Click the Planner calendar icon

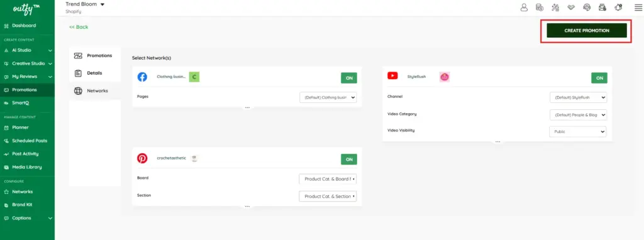point(6,128)
